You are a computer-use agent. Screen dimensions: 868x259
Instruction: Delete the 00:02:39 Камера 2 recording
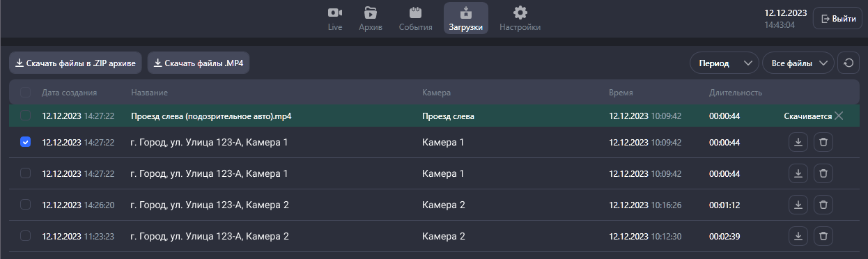pos(823,236)
